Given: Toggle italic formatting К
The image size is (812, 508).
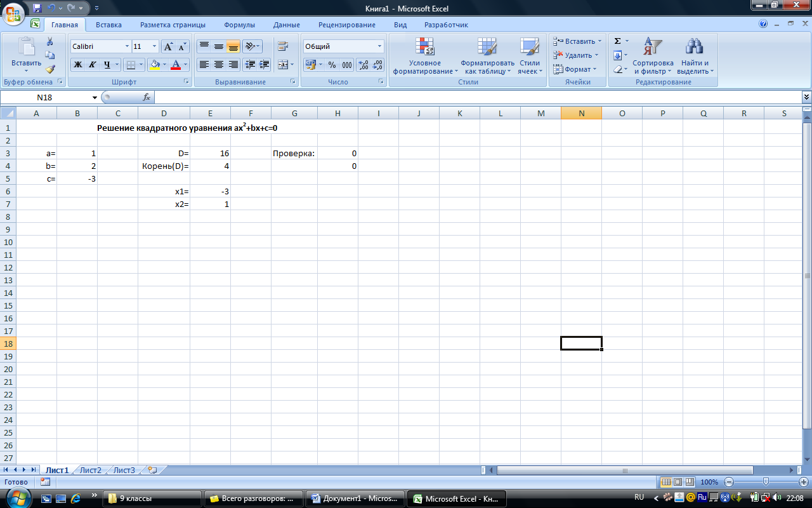Looking at the screenshot, I should click(x=93, y=64).
